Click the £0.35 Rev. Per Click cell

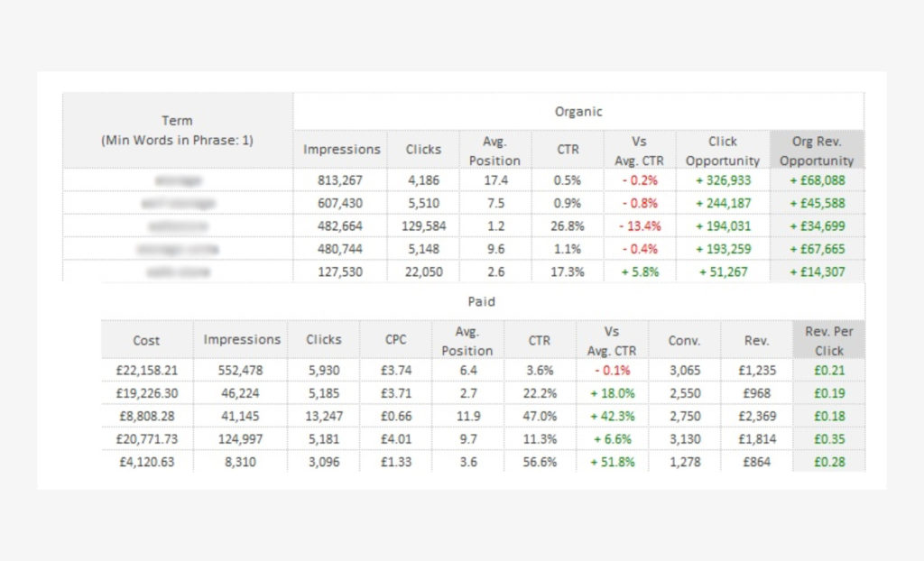coord(828,438)
